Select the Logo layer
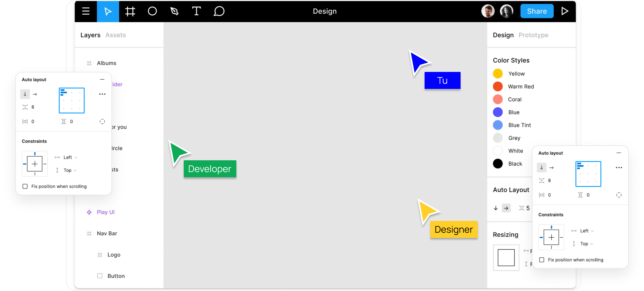 pyautogui.click(x=114, y=255)
